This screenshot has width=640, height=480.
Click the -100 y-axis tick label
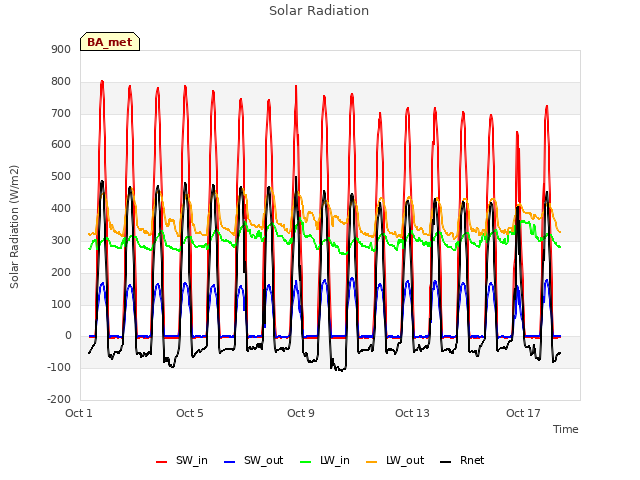59,368
